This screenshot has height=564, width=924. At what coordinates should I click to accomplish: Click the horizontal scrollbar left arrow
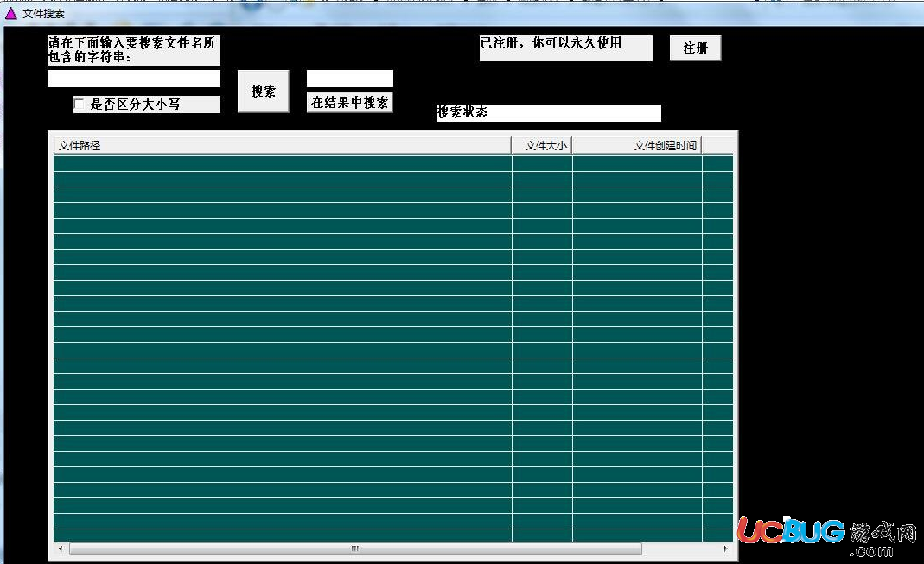pyautogui.click(x=61, y=548)
